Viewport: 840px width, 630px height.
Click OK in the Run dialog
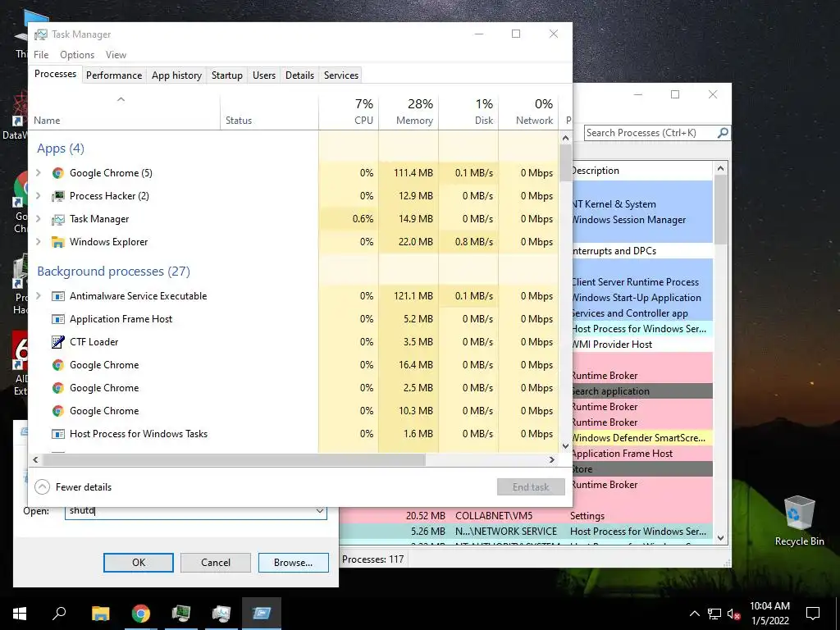(138, 563)
